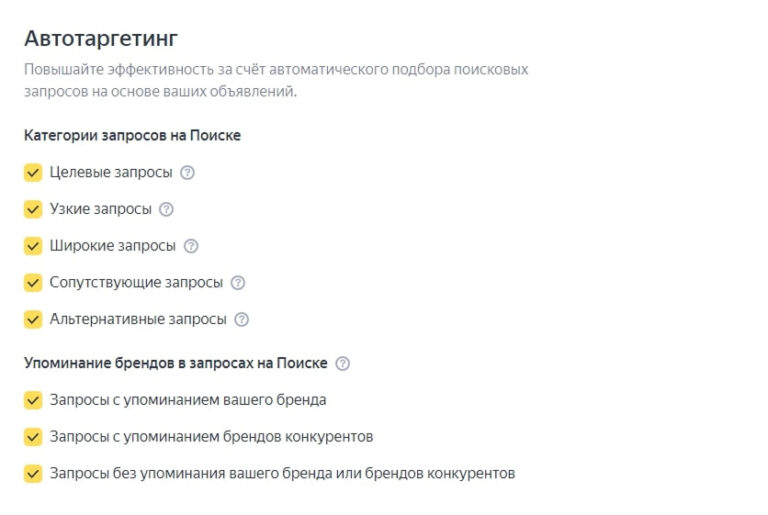Disable the Узкие запросы checkbox
The image size is (768, 515).
(x=33, y=209)
